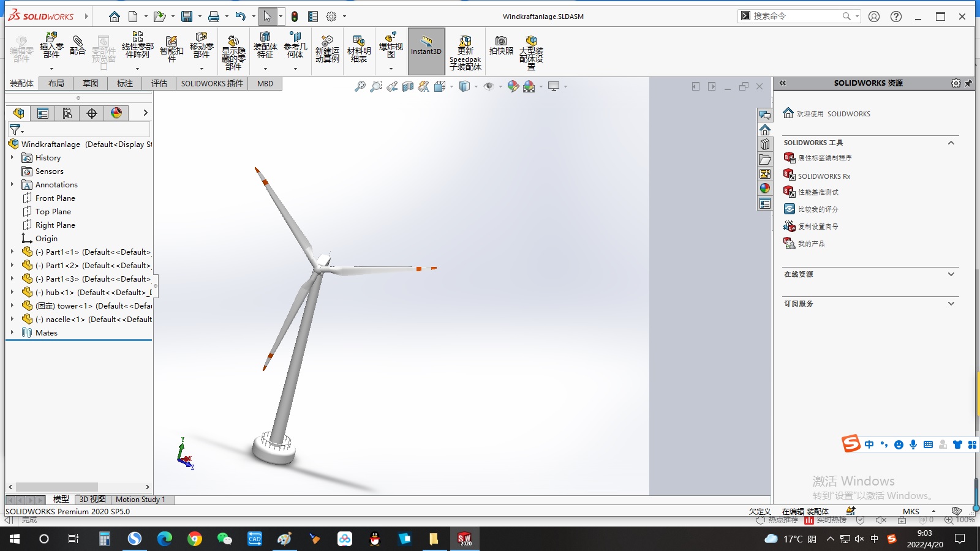Click the Save icon in top toolbar
Image resolution: width=980 pixels, height=551 pixels.
(187, 17)
